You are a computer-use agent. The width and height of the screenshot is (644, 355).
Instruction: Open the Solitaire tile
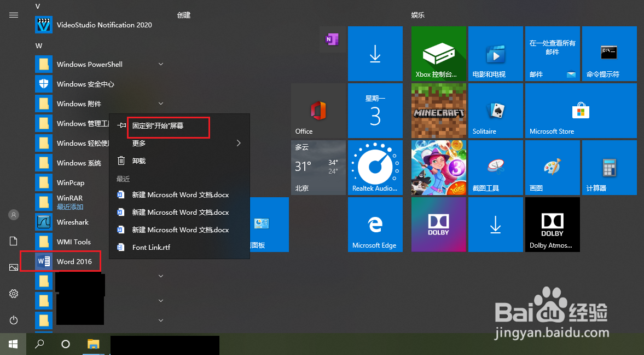pos(496,111)
